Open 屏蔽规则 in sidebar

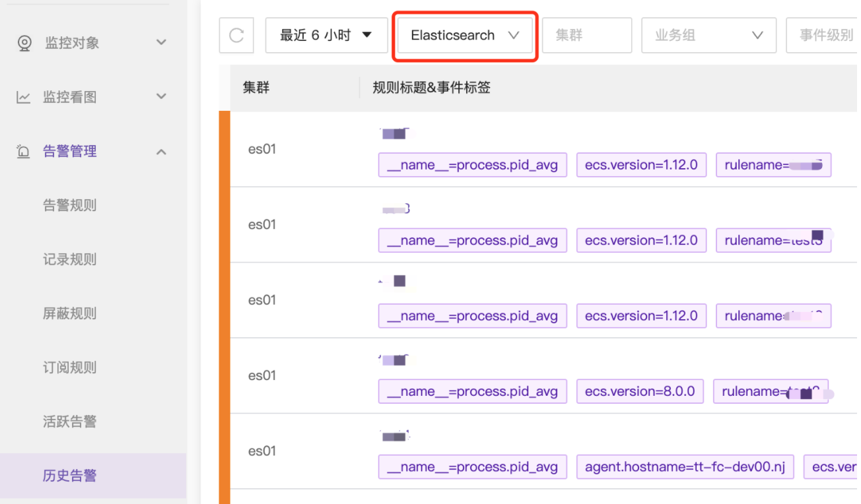coord(70,314)
